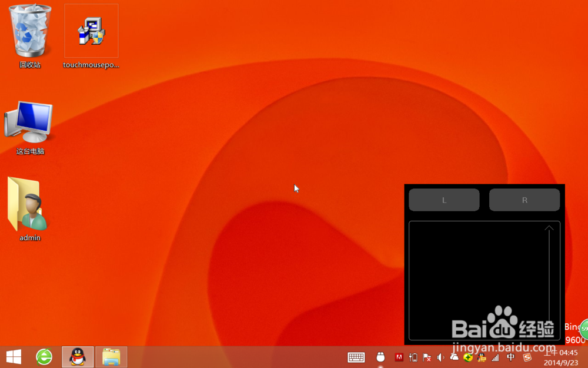Screen dimensions: 588x368
Task: Open File Explorer from the taskbar
Action: [x=111, y=357]
